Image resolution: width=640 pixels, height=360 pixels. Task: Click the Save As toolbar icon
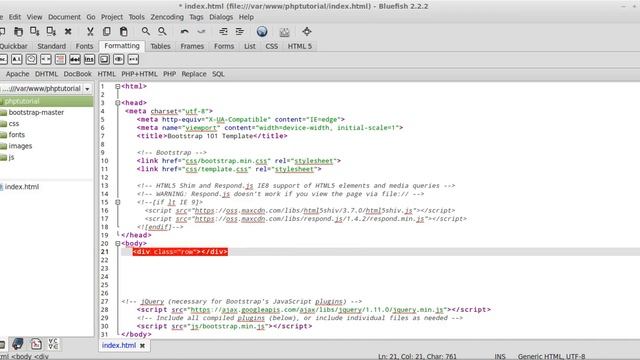tap(51, 31)
